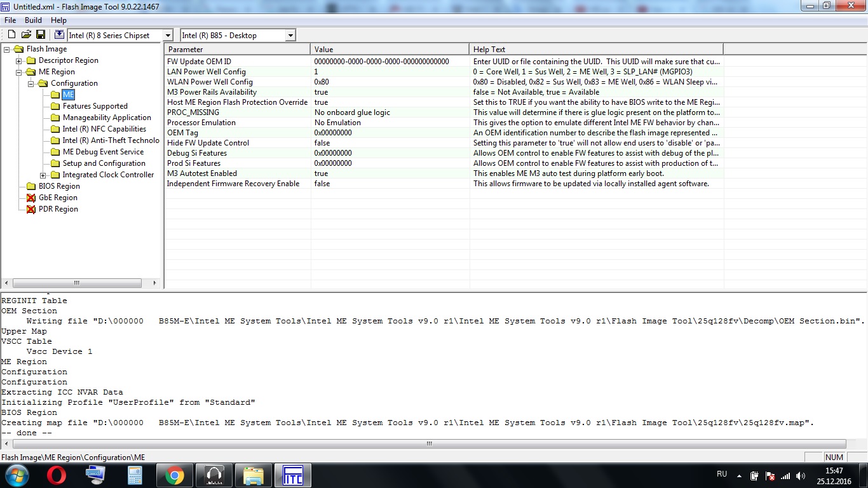
Task: Select Independent Firmware Recovery Enable parameter
Action: (233, 184)
